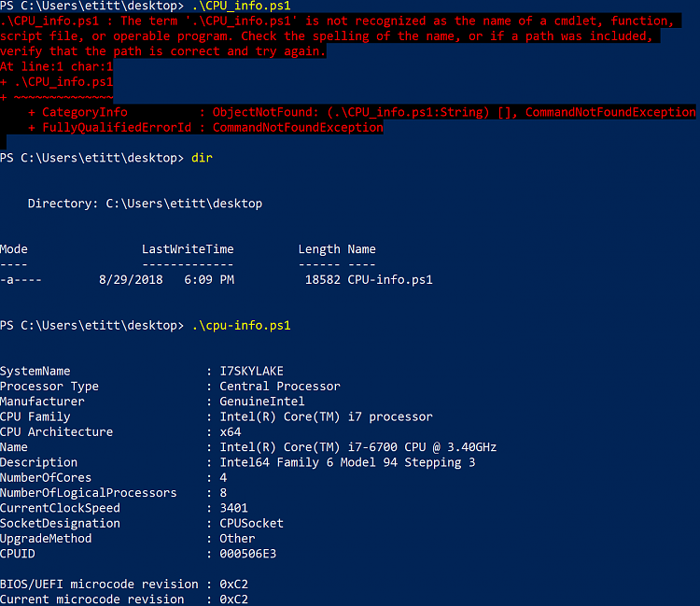Screen dimensions: 700x606
Task: Click the 'SocketDesignation' label
Action: coord(60,523)
